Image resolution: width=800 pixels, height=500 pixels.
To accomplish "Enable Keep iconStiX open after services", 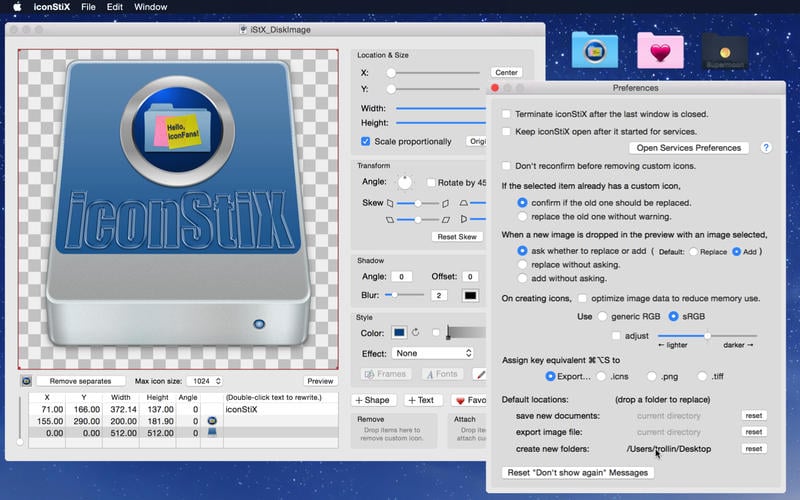I will (x=506, y=131).
